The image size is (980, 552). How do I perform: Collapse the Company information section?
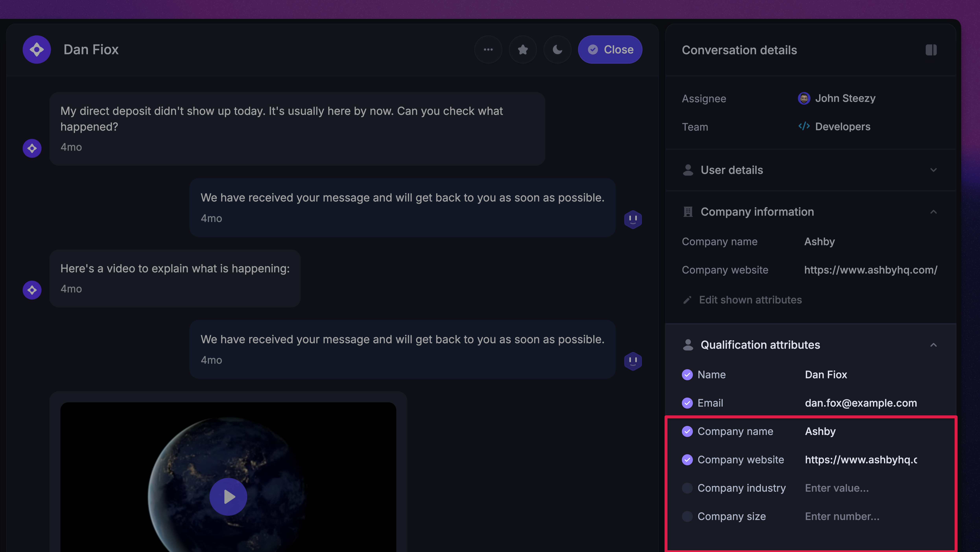[933, 212]
